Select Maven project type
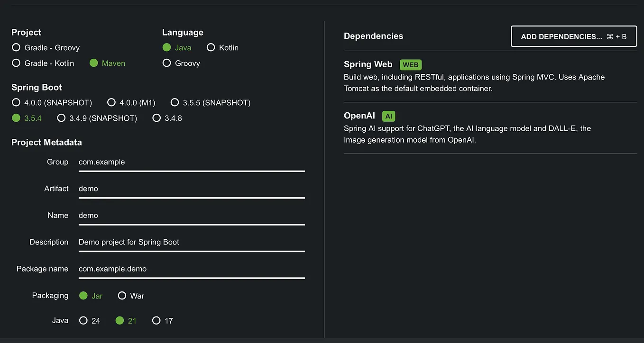Screen dimensions: 644x343 tap(93, 63)
